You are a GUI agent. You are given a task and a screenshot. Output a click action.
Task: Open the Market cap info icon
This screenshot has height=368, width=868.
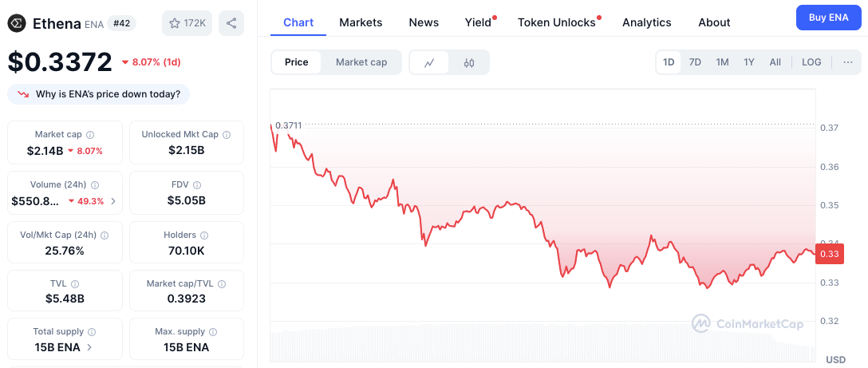coord(90,135)
